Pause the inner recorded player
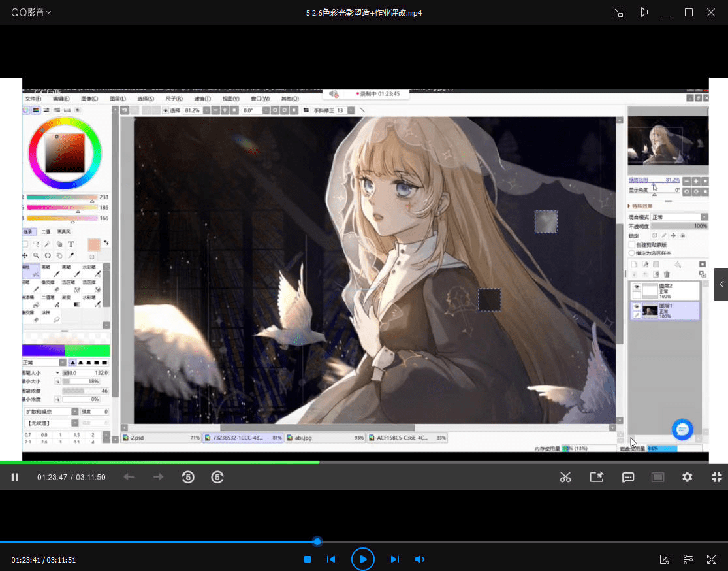 [x=15, y=477]
